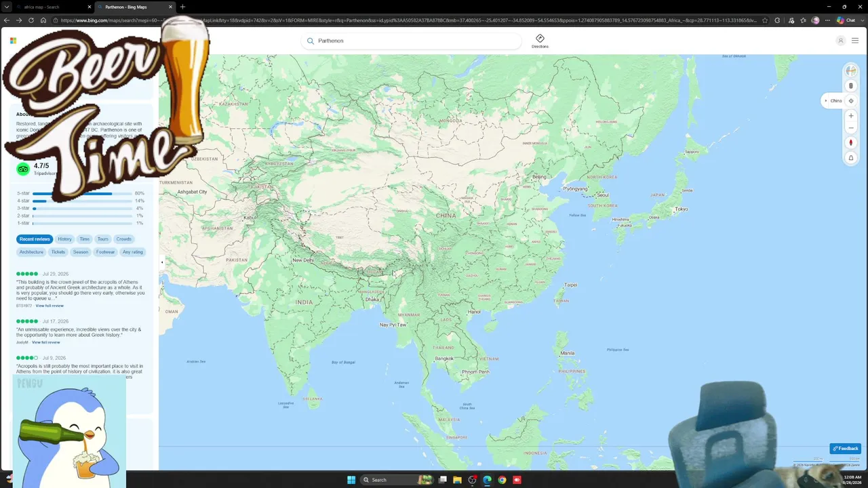Screen dimensions: 868x488
Task: Open the Bing account profile icon
Action: tap(840, 41)
